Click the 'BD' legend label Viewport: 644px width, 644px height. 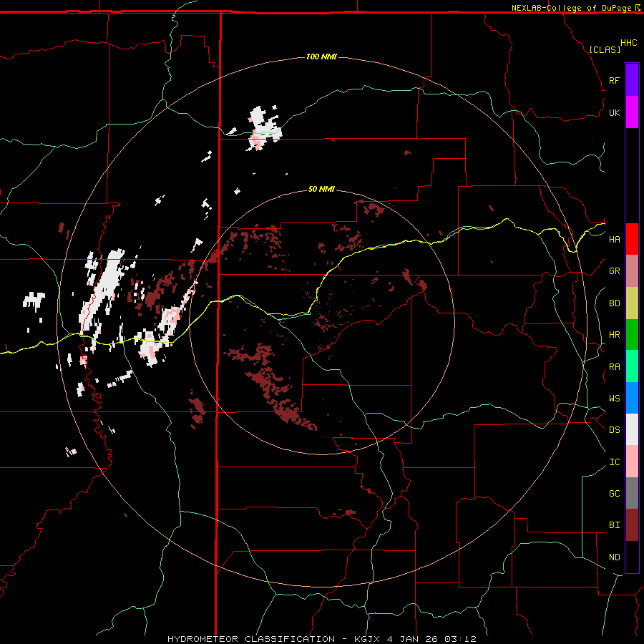(x=614, y=303)
